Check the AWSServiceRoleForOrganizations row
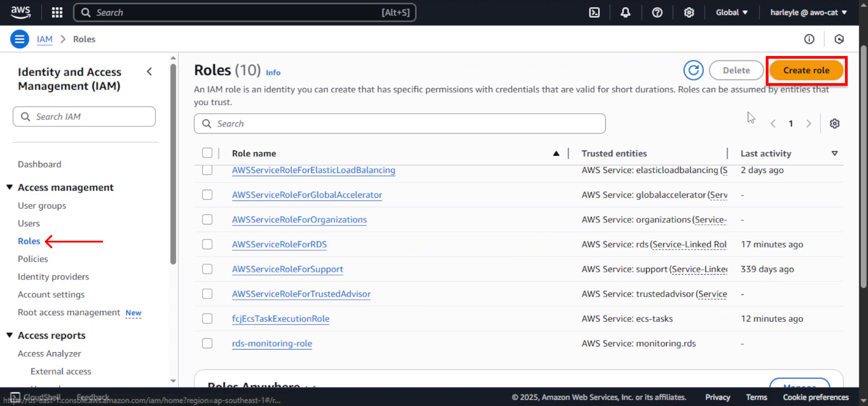Image resolution: width=868 pixels, height=406 pixels. (207, 219)
